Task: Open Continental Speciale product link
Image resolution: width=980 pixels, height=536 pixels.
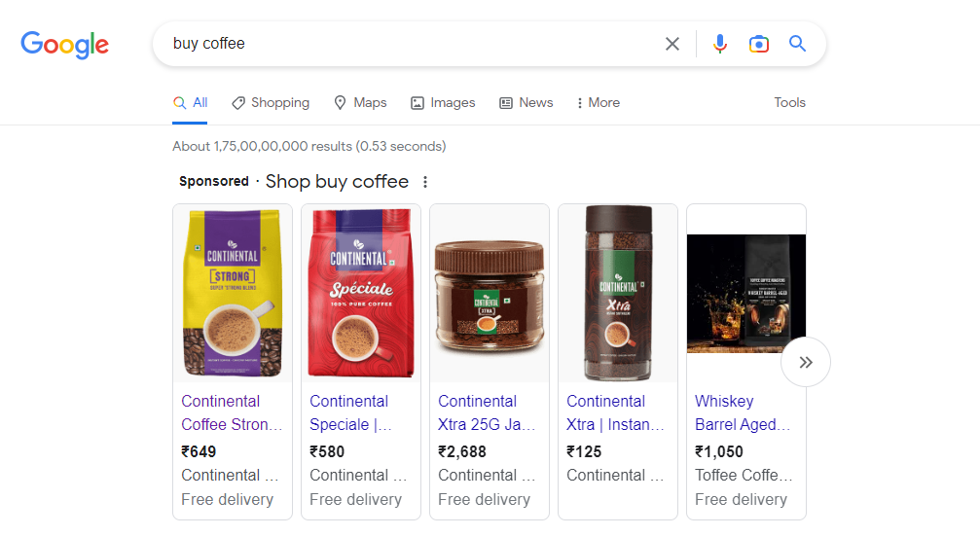Action: (350, 412)
